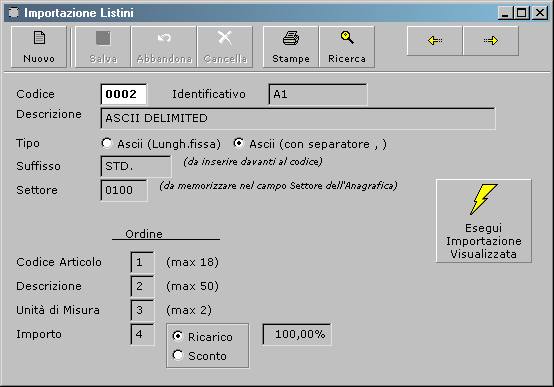This screenshot has height=387, width=554.
Task: Click the Abbandona undo icon button
Action: (164, 47)
